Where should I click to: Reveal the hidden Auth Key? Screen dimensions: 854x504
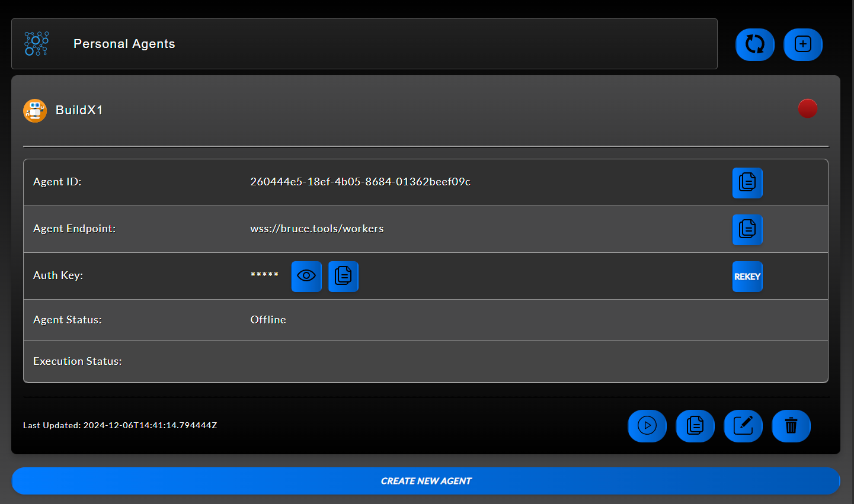tap(306, 276)
